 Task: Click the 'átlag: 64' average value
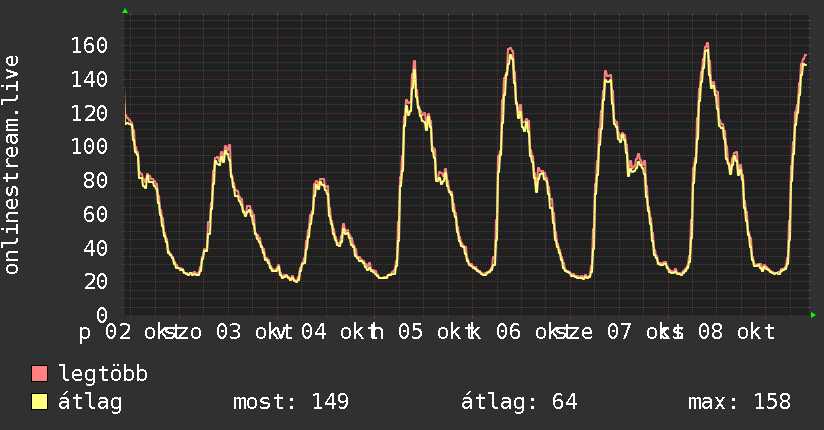tap(519, 402)
